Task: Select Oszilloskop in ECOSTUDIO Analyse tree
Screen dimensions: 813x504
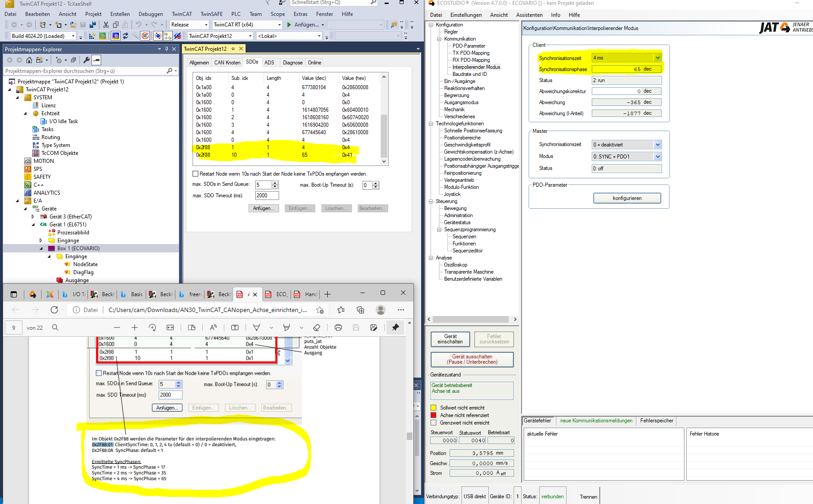Action: (455, 265)
